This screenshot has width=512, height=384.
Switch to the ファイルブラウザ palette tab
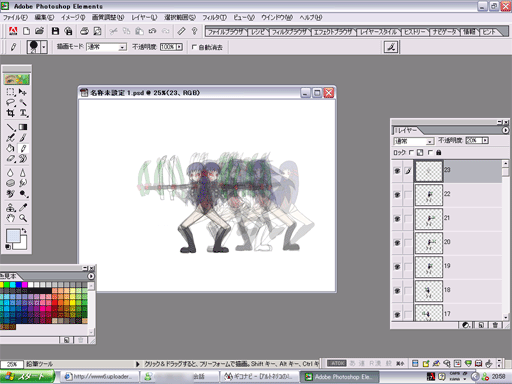[226, 32]
